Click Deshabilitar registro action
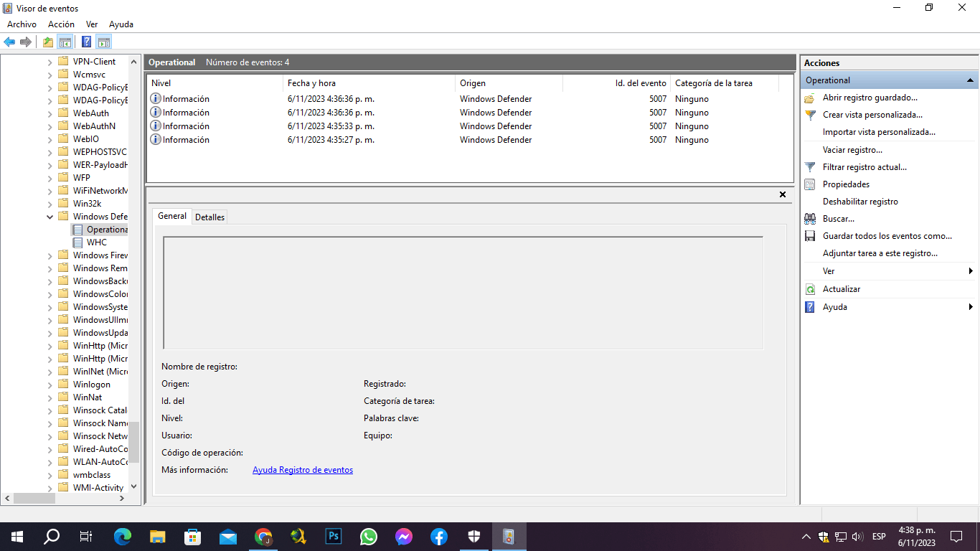Image resolution: width=980 pixels, height=551 pixels. coord(860,202)
